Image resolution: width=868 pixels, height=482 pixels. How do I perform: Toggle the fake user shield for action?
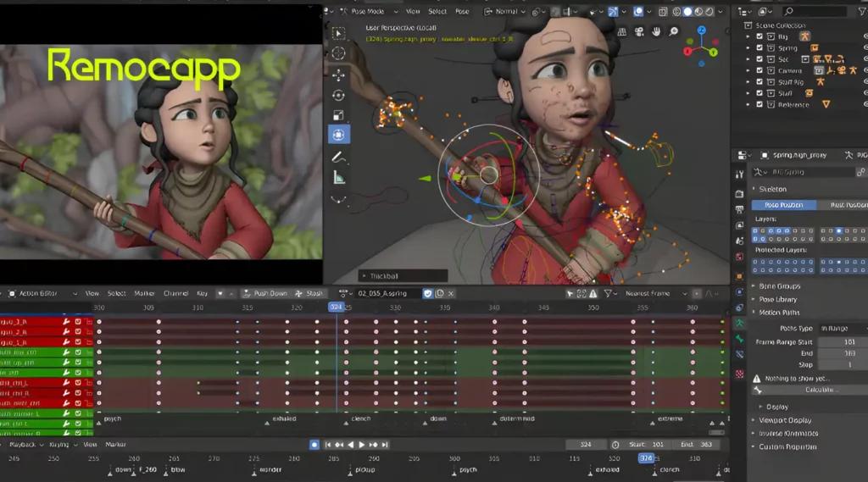pos(427,293)
